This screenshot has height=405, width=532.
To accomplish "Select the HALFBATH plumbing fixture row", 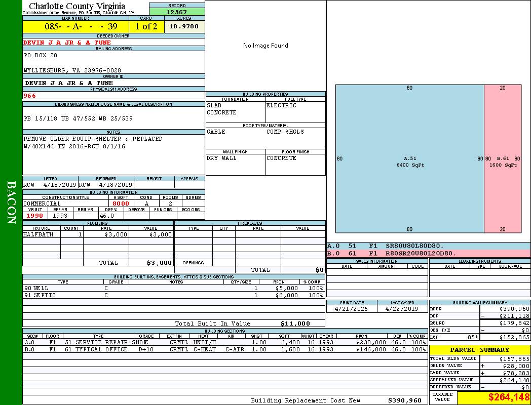I will tap(98, 235).
